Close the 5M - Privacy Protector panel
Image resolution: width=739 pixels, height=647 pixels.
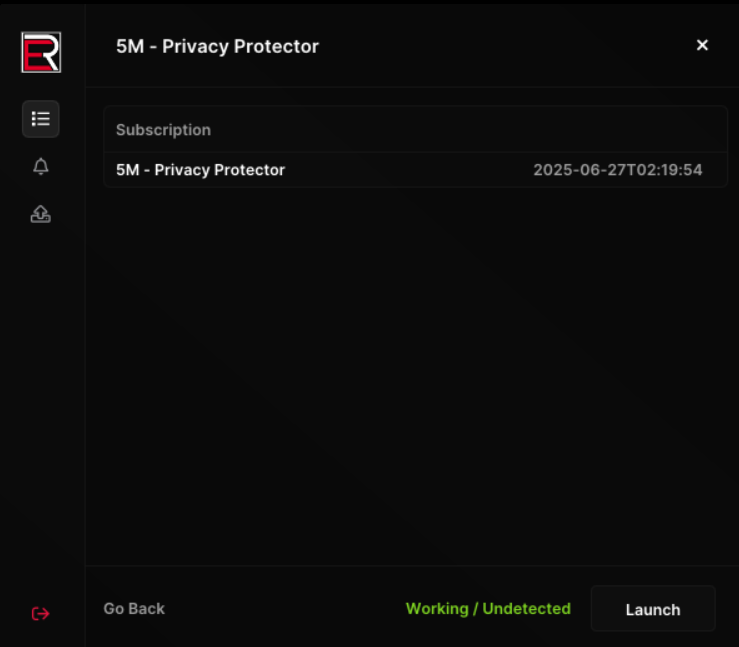tap(702, 45)
